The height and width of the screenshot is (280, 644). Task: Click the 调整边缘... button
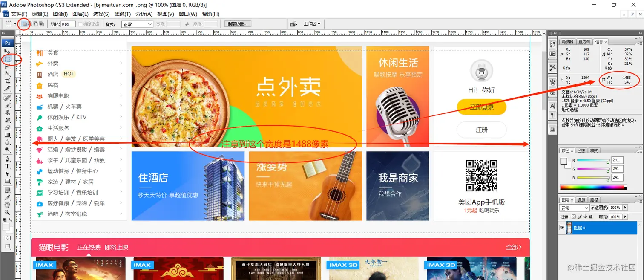[239, 24]
